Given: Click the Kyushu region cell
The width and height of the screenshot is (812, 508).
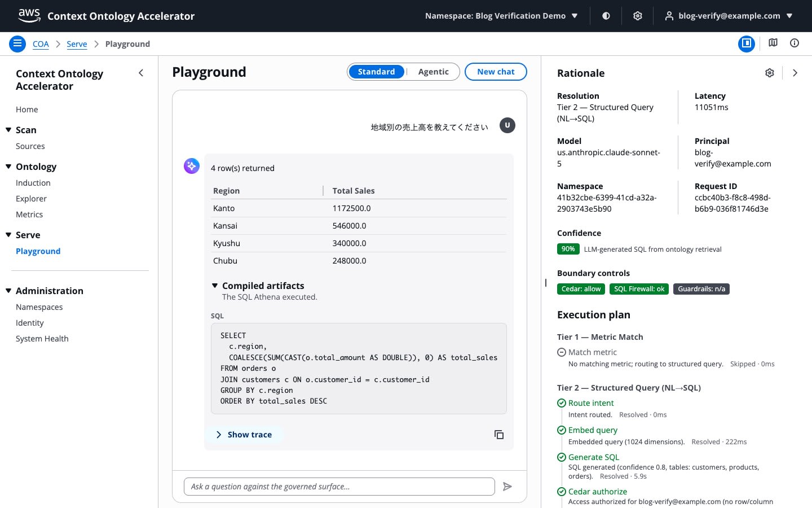Looking at the screenshot, I should 227,243.
